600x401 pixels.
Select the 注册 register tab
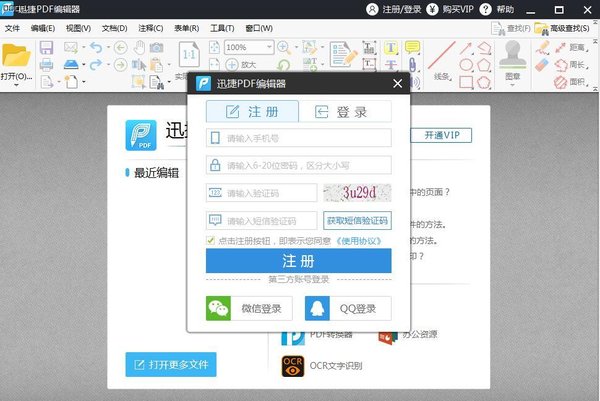pyautogui.click(x=253, y=112)
